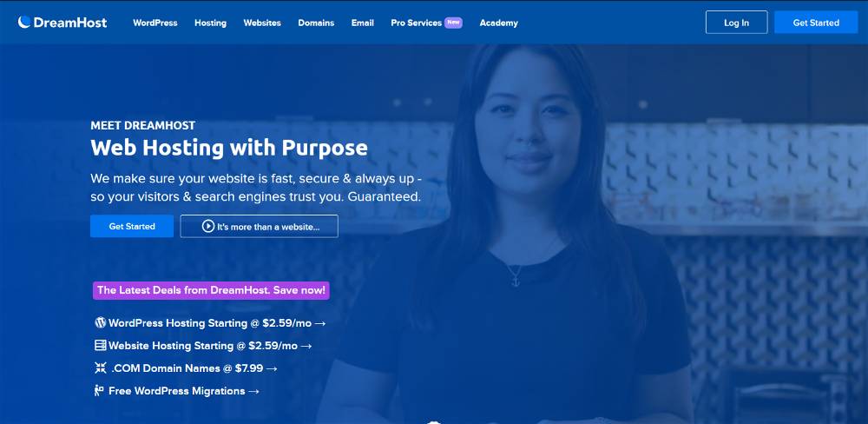Open the Latest Deals purple banner
This screenshot has height=424, width=868.
211,290
